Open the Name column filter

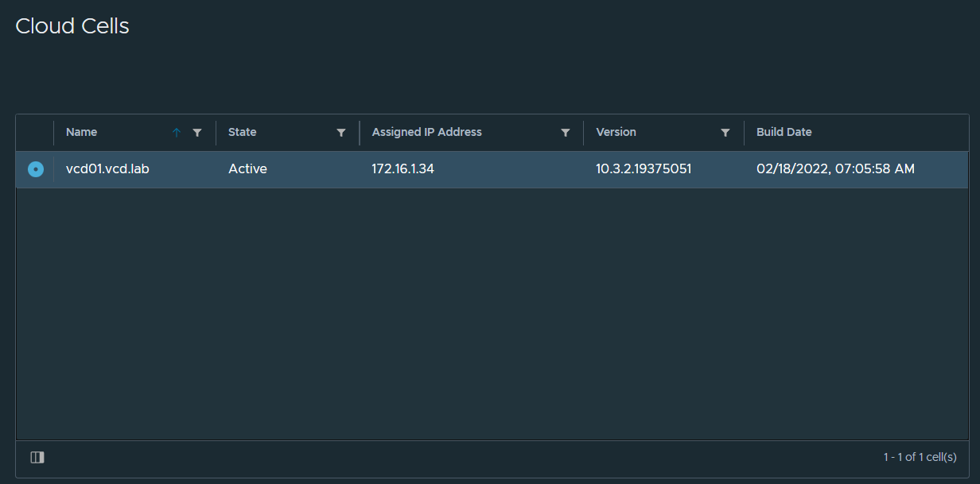point(197,133)
